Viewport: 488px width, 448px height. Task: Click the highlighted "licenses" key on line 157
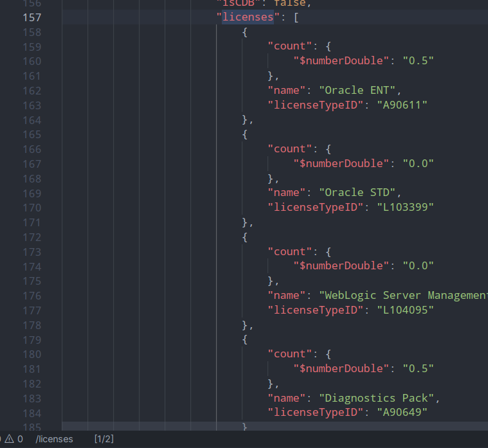pos(248,17)
